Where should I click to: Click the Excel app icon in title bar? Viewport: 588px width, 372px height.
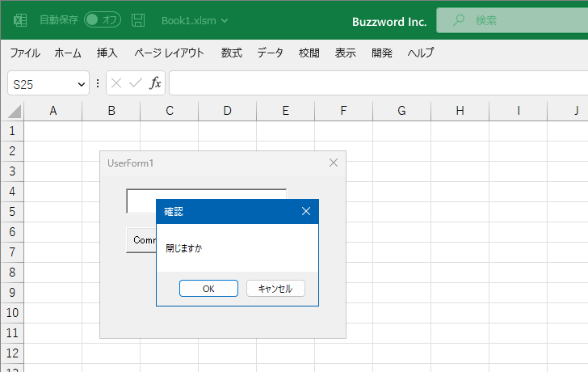[20, 20]
